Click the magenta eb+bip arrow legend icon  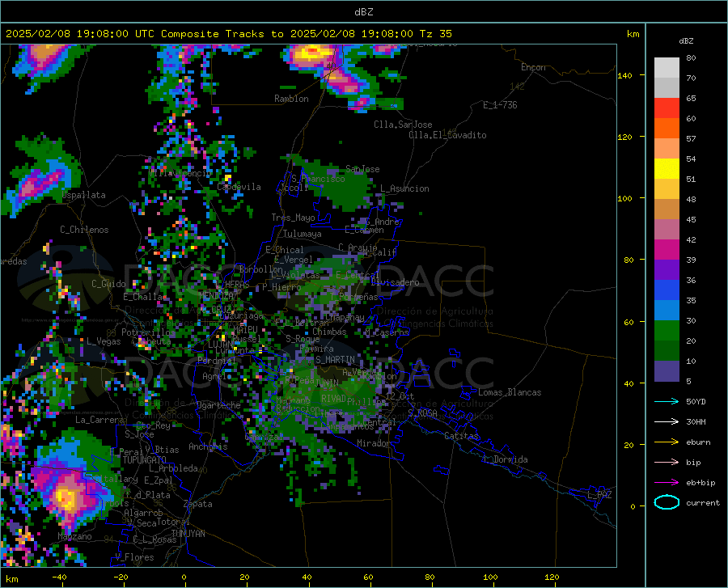pos(667,483)
